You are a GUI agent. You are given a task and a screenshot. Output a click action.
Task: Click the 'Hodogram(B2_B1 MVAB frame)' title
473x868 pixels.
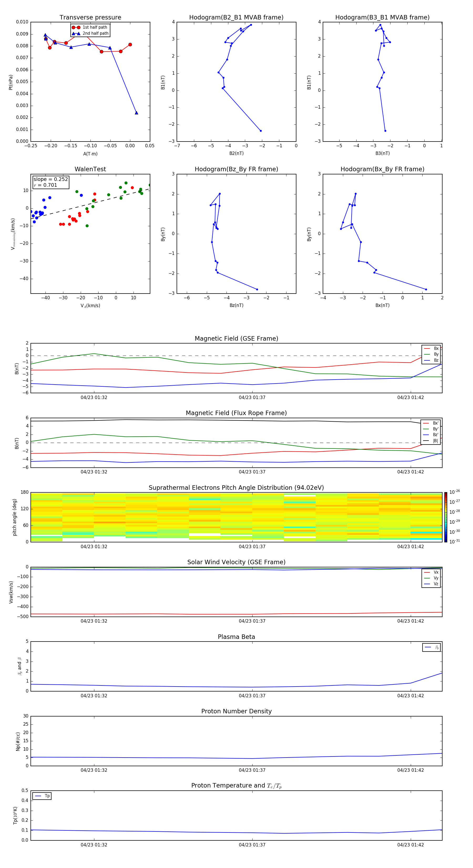click(x=236, y=17)
